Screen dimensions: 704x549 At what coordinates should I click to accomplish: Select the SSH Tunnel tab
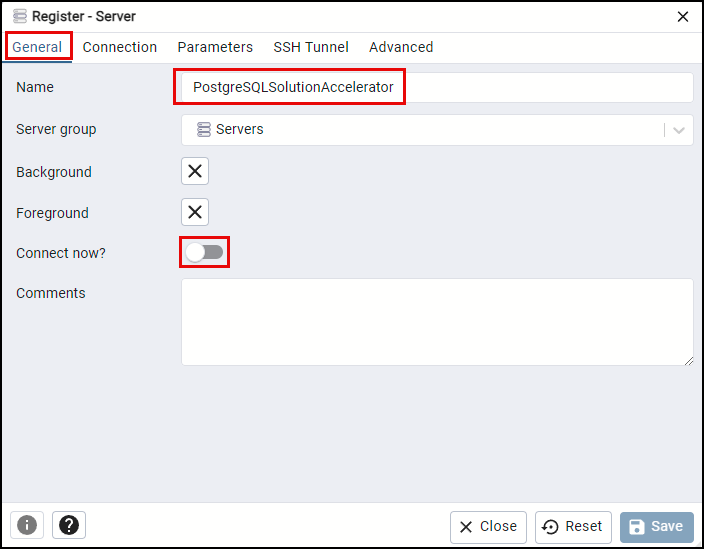pyautogui.click(x=311, y=47)
